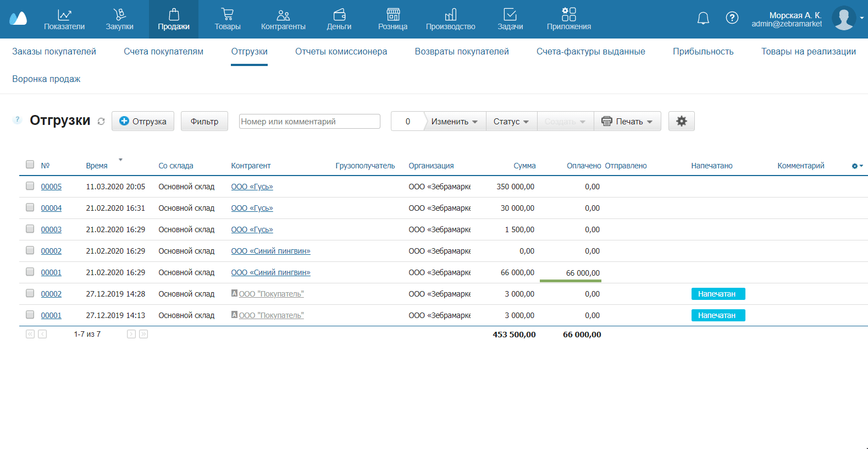Check the row for shipment 00003
The height and width of the screenshot is (449, 868).
click(30, 229)
